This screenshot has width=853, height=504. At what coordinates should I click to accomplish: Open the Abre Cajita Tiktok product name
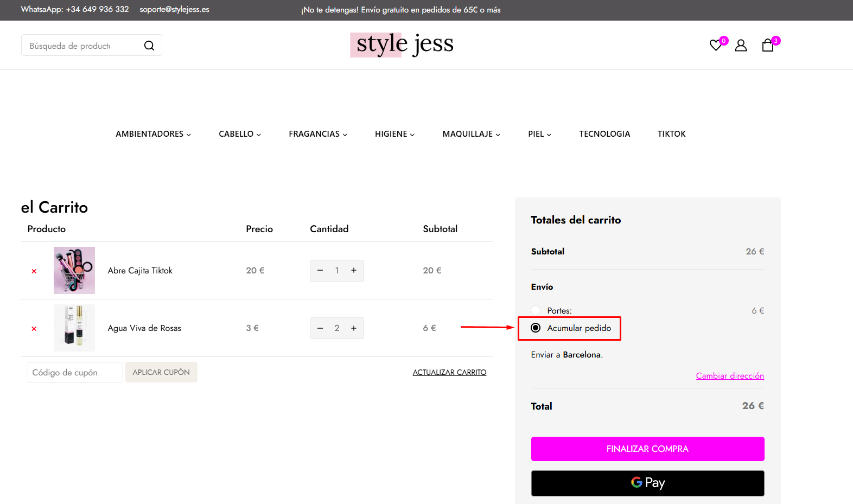(x=140, y=270)
